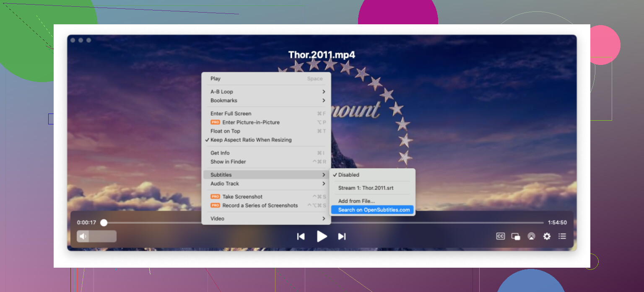The width and height of the screenshot is (644, 292).
Task: Minimize the player window
Action: click(x=81, y=40)
